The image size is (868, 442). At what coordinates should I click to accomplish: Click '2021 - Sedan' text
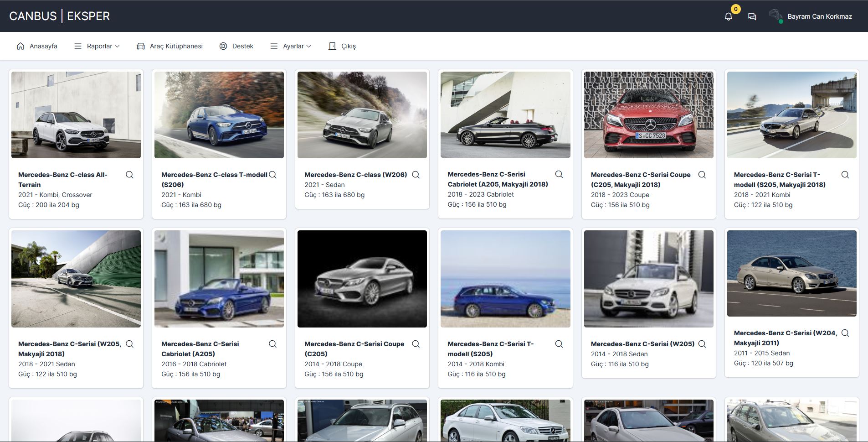324,185
